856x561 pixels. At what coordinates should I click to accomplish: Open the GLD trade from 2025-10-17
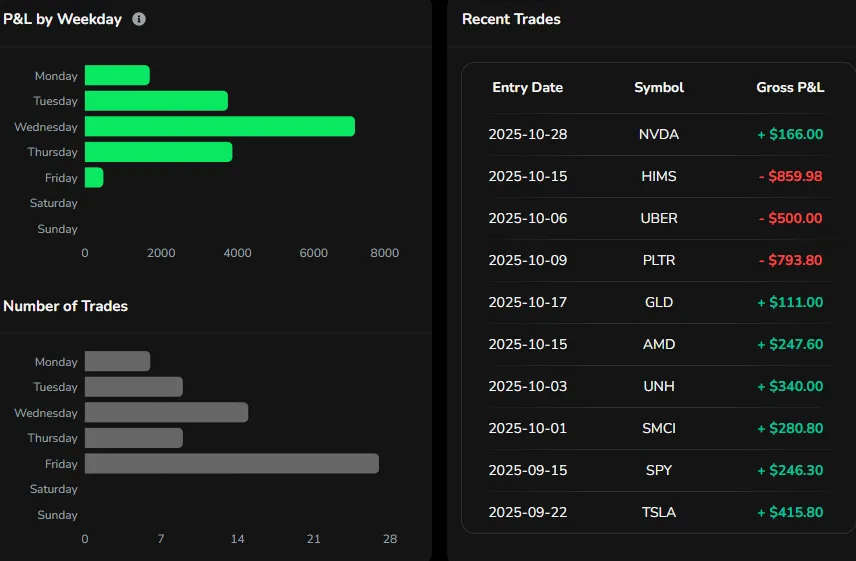(657, 302)
